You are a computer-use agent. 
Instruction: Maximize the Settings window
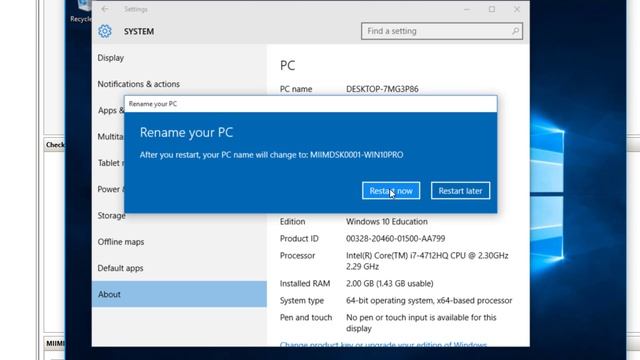coord(492,9)
